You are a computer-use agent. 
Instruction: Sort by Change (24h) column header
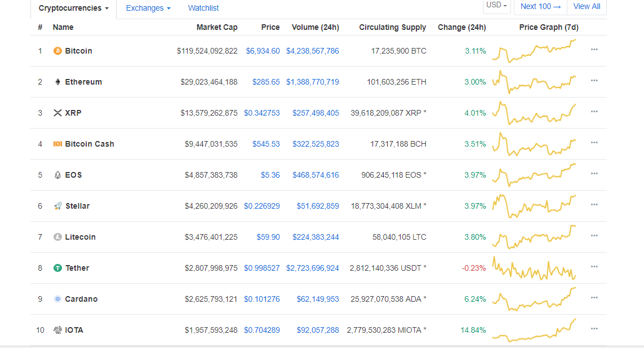(x=461, y=27)
